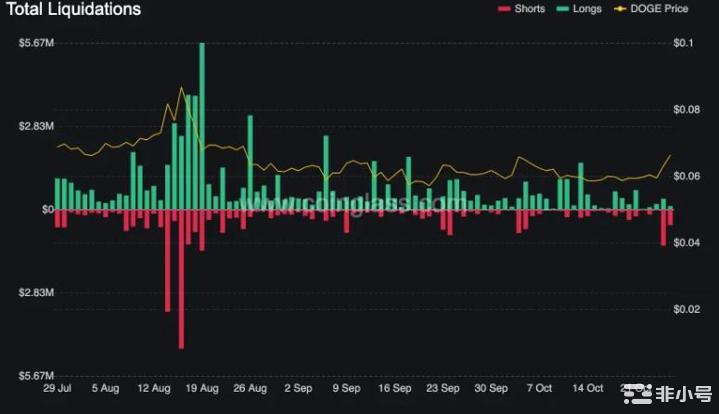Click the $0.1 price axis label
This screenshot has height=414, width=719.
(x=683, y=43)
